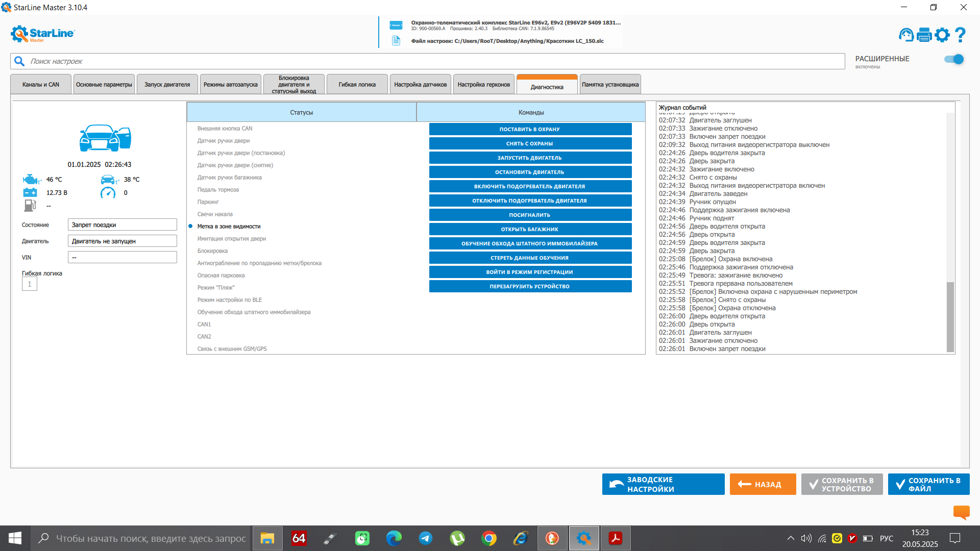This screenshot has width=980, height=551.
Task: Open Гибкая логика tab
Action: point(357,85)
